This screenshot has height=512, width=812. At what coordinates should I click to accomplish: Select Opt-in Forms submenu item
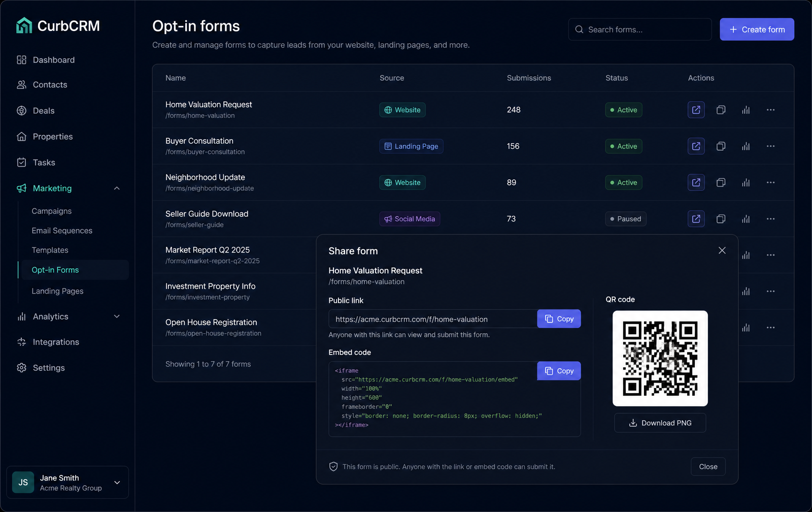coord(73,270)
